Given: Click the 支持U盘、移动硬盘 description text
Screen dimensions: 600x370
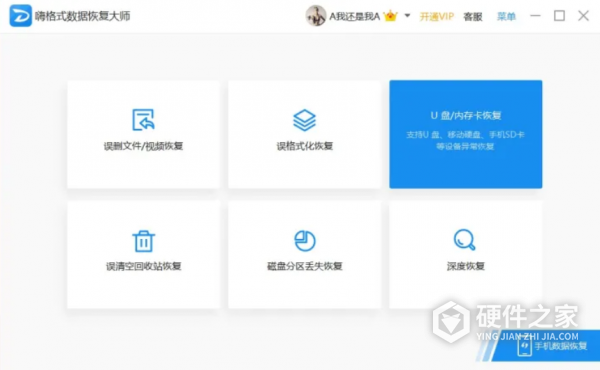Looking at the screenshot, I should [x=465, y=140].
